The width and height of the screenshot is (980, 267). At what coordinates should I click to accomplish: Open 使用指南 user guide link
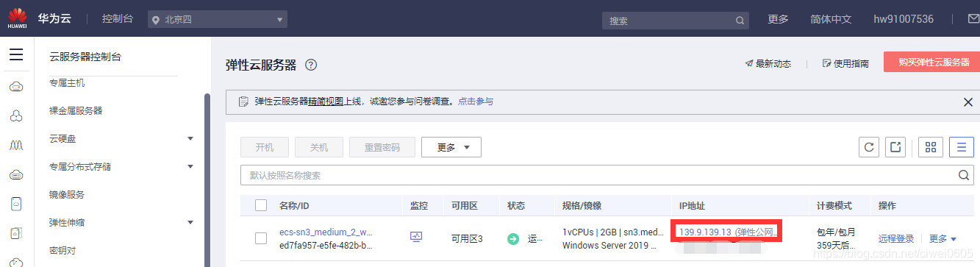click(845, 64)
